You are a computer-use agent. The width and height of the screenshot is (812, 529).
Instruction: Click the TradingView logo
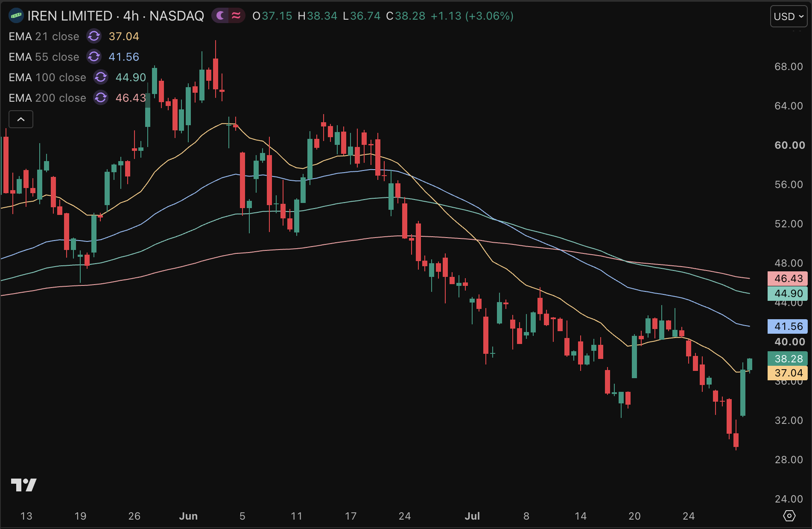click(x=23, y=485)
